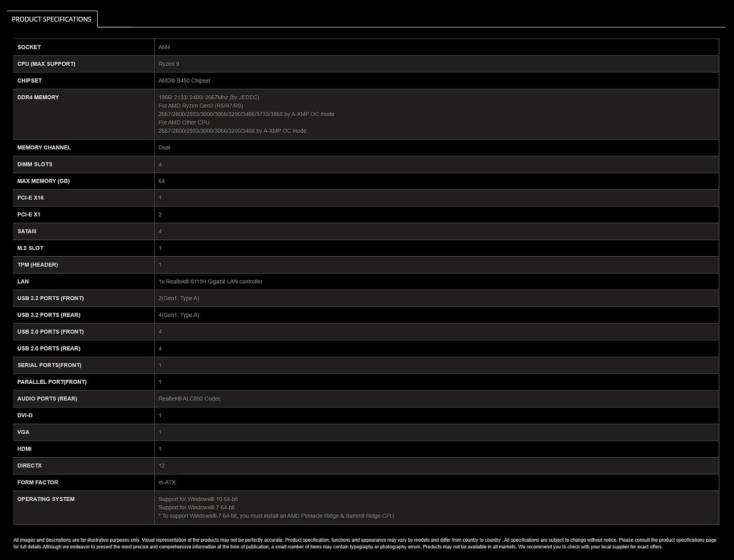
Task: Select USB 2.0 PORTS (FRONT) label
Action: pos(51,331)
